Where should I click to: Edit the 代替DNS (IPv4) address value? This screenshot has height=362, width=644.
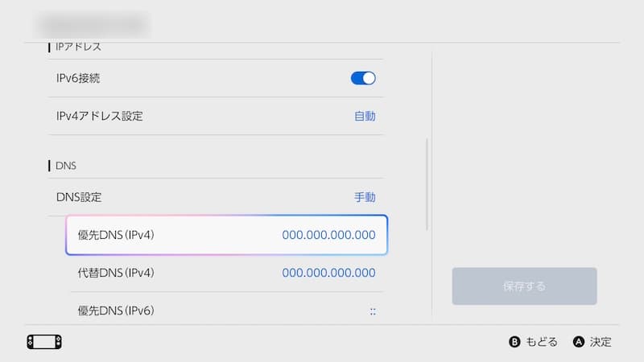point(328,273)
